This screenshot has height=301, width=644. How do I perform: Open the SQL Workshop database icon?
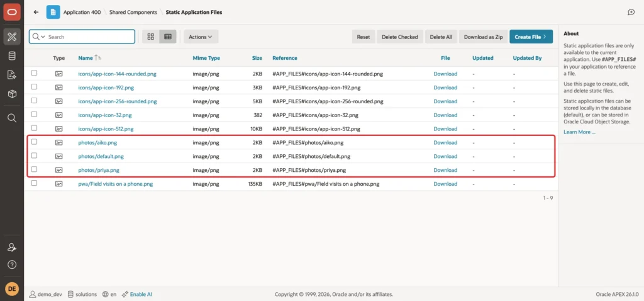pos(12,56)
